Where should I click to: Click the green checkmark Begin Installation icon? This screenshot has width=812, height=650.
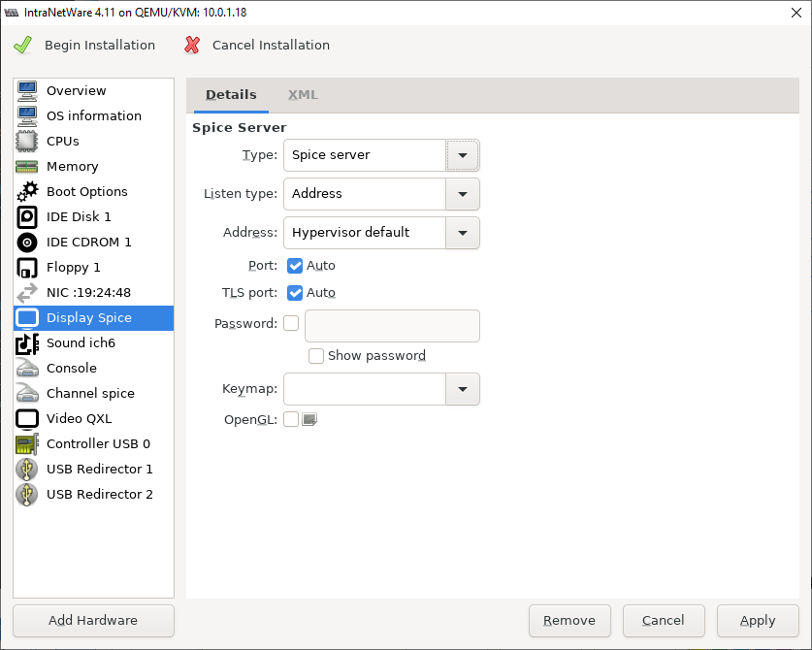click(22, 45)
